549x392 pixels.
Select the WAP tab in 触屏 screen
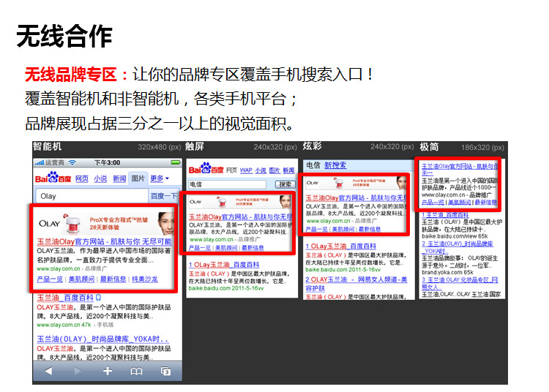click(246, 170)
